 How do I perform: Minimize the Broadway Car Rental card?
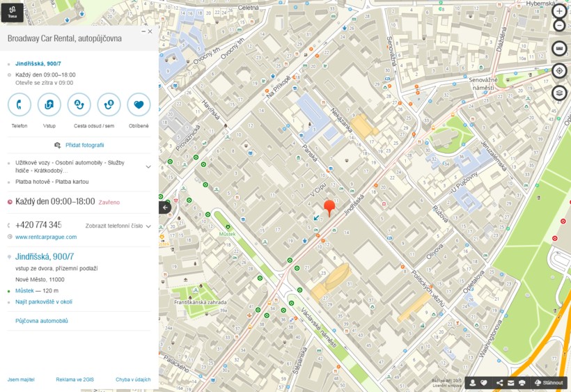(143, 31)
